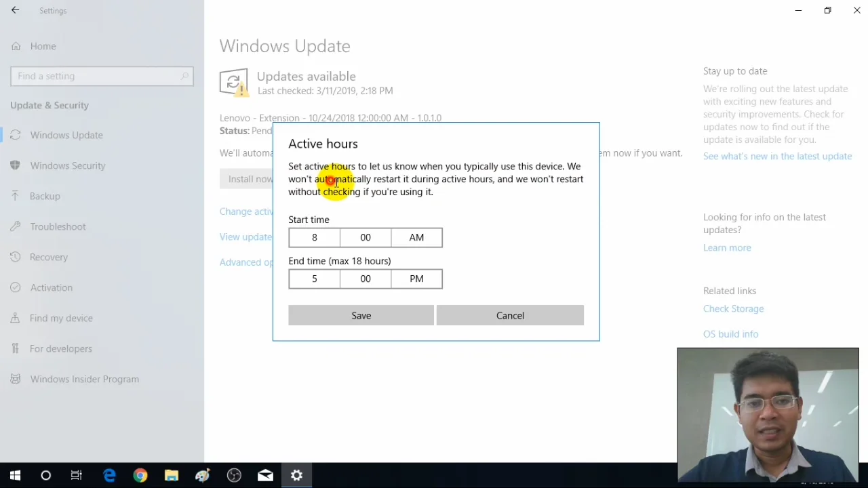The image size is (868, 488).
Task: Launch OBS Studio from the taskbar
Action: (234, 475)
